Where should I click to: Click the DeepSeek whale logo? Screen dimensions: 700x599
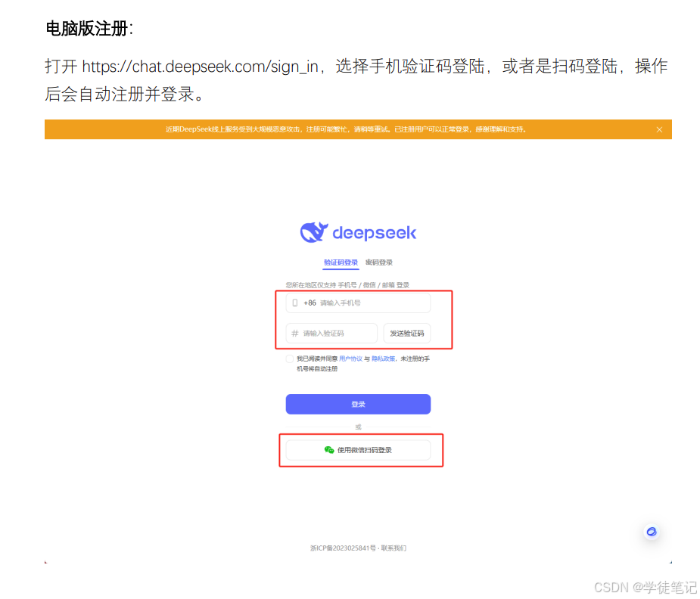[x=314, y=232]
